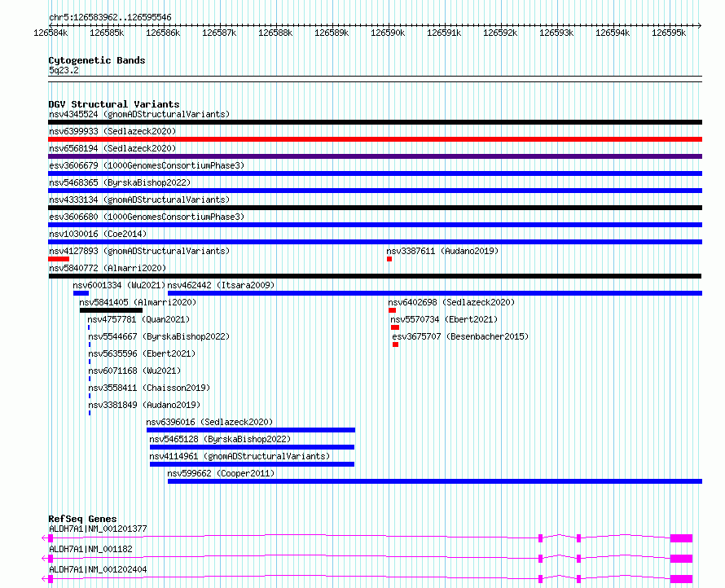This screenshot has height=588, width=725.
Task: Click the 126590k ruler tick label
Action: [388, 33]
